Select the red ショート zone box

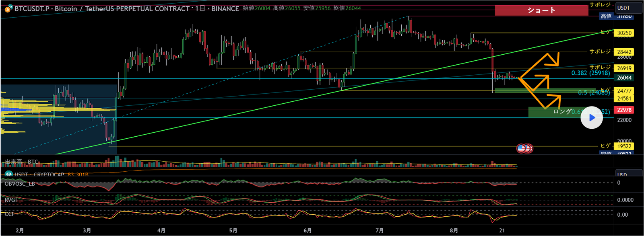(541, 10)
